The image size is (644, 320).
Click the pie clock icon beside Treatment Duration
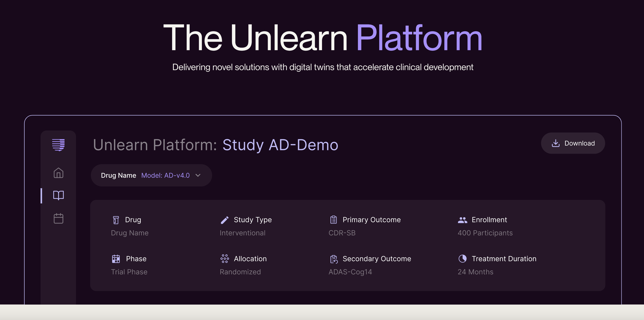[x=462, y=259]
